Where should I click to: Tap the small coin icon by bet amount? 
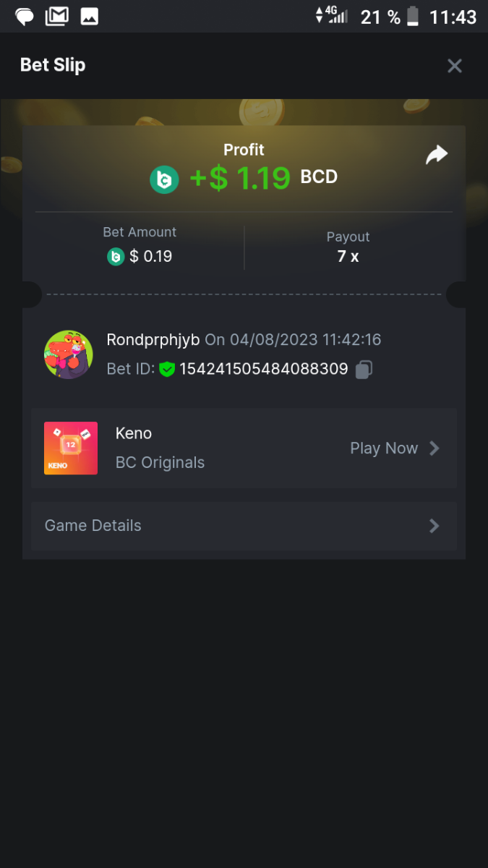116,256
